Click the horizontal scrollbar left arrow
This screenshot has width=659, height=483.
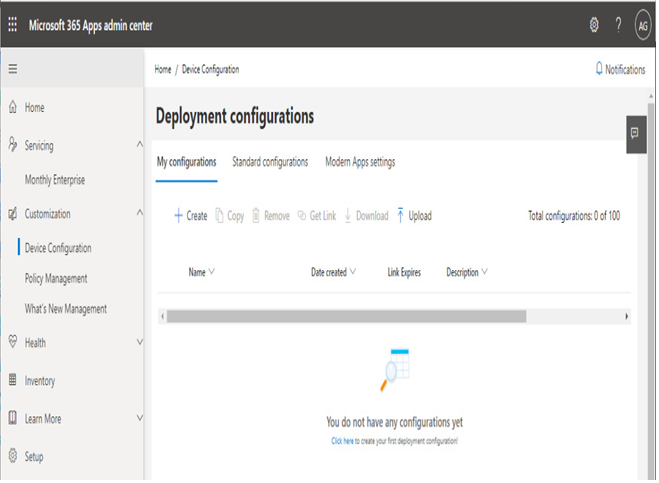(163, 316)
